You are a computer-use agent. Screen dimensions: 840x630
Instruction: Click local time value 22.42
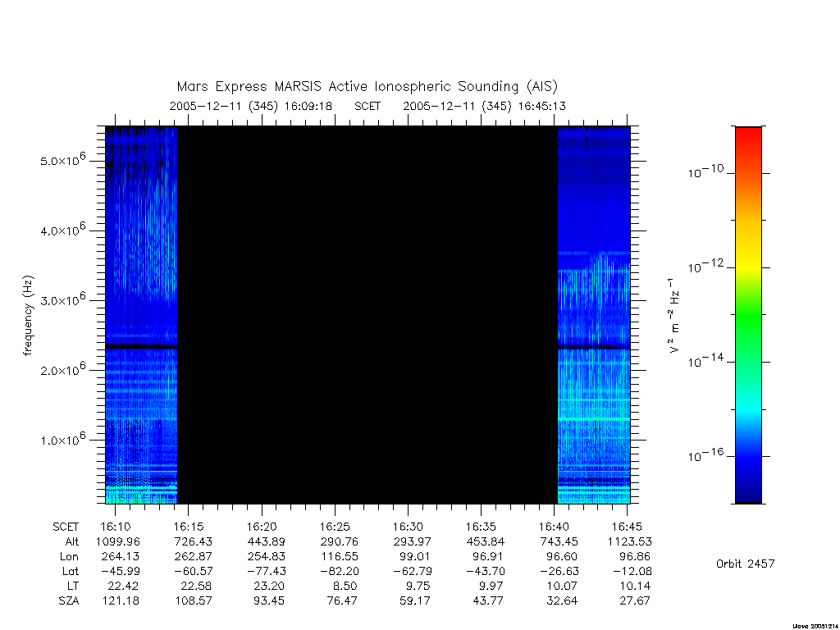pos(123,586)
